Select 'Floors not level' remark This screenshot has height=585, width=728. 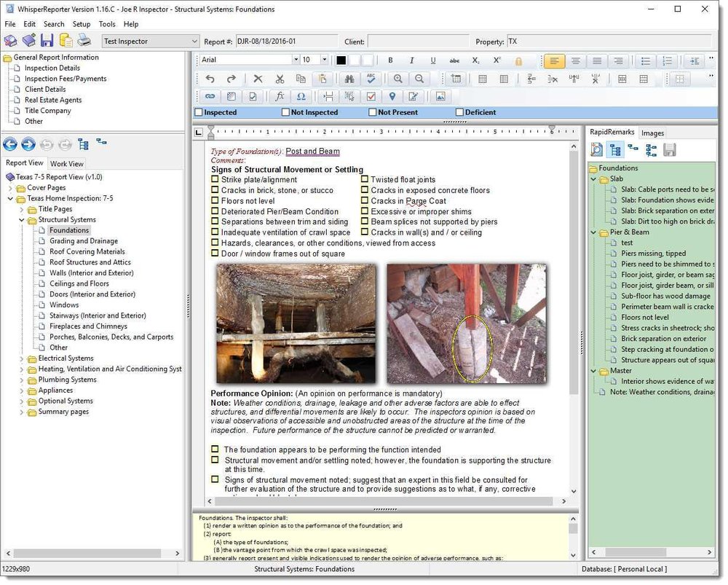[x=645, y=318]
